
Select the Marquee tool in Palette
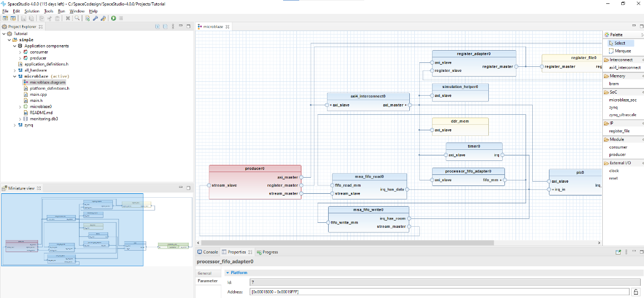pyautogui.click(x=623, y=51)
